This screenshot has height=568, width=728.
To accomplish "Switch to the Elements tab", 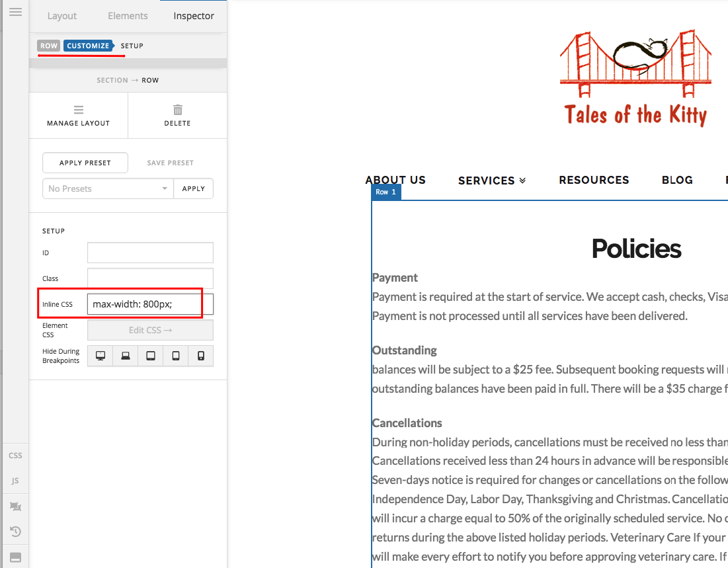I will pyautogui.click(x=128, y=16).
